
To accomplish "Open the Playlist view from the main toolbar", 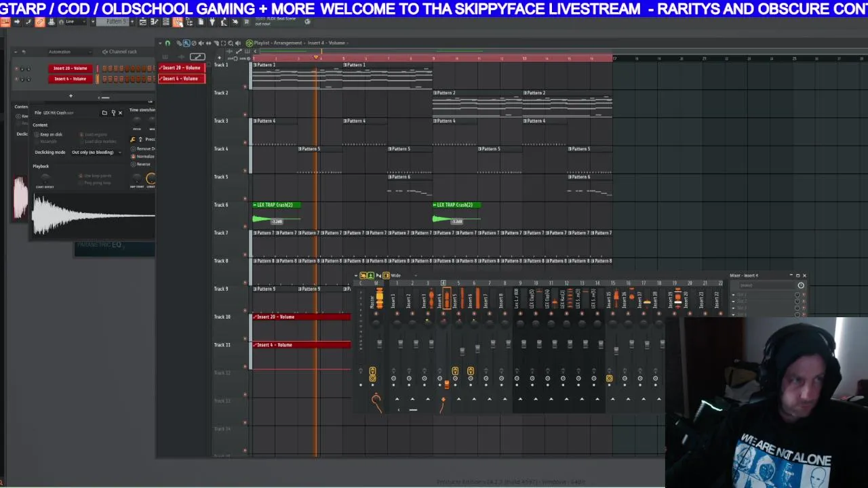I will pyautogui.click(x=143, y=22).
